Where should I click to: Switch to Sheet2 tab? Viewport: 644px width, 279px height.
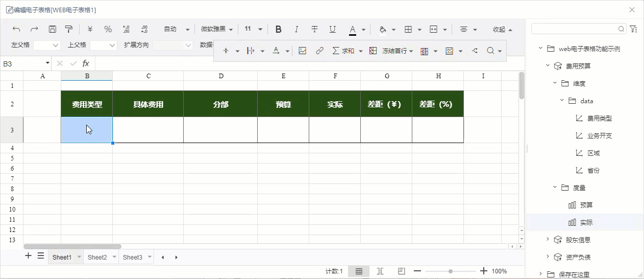coord(97,257)
